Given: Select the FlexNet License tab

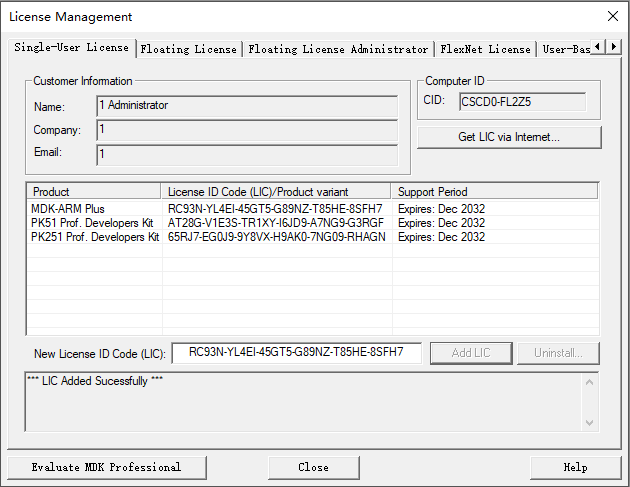Looking at the screenshot, I should [485, 49].
